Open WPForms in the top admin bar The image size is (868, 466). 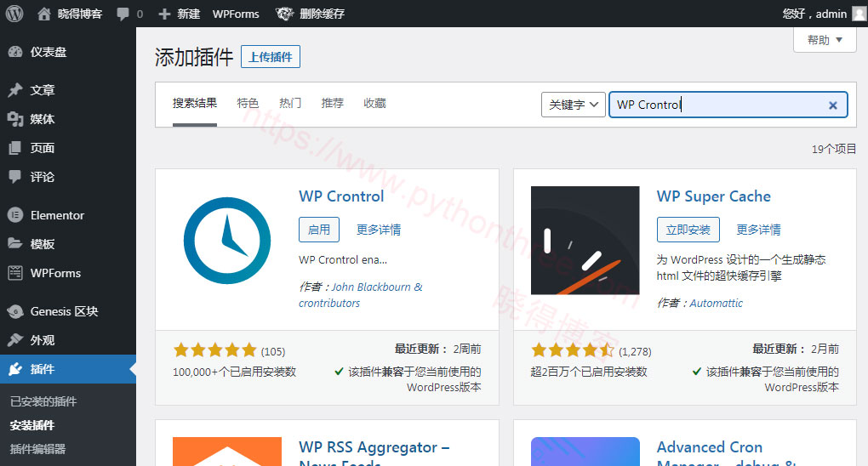point(236,14)
